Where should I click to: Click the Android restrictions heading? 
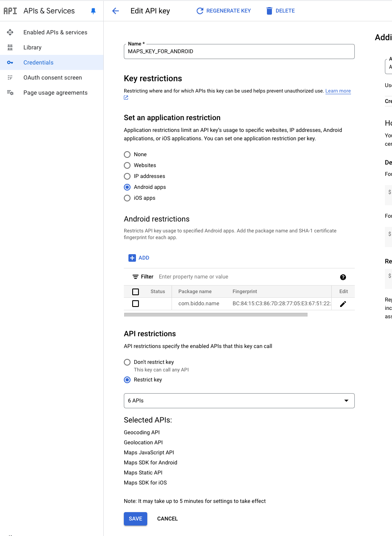pos(156,219)
